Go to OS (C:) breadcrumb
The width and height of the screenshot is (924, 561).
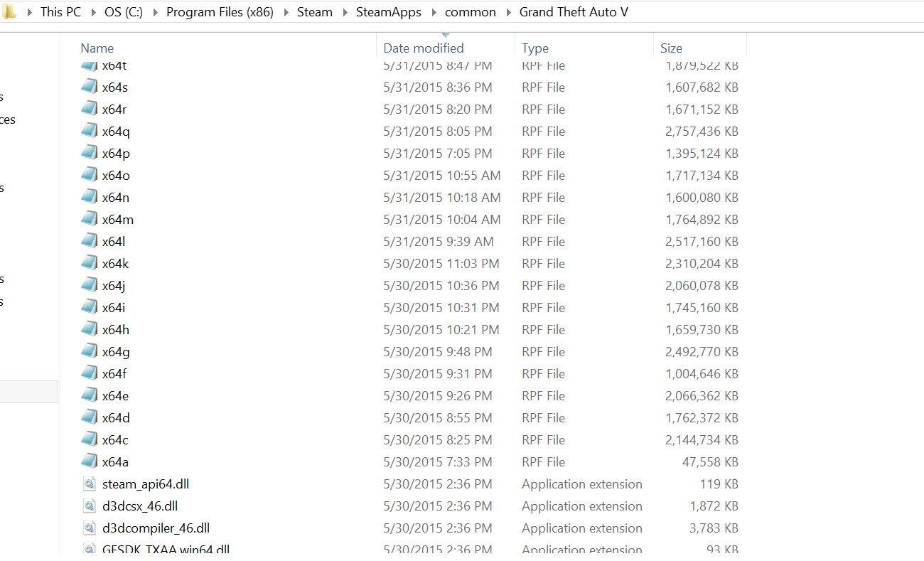point(123,12)
